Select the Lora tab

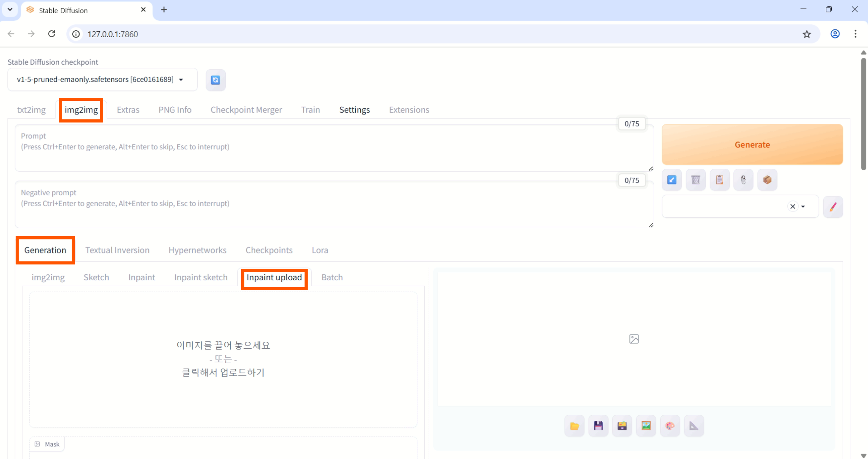[x=319, y=250]
